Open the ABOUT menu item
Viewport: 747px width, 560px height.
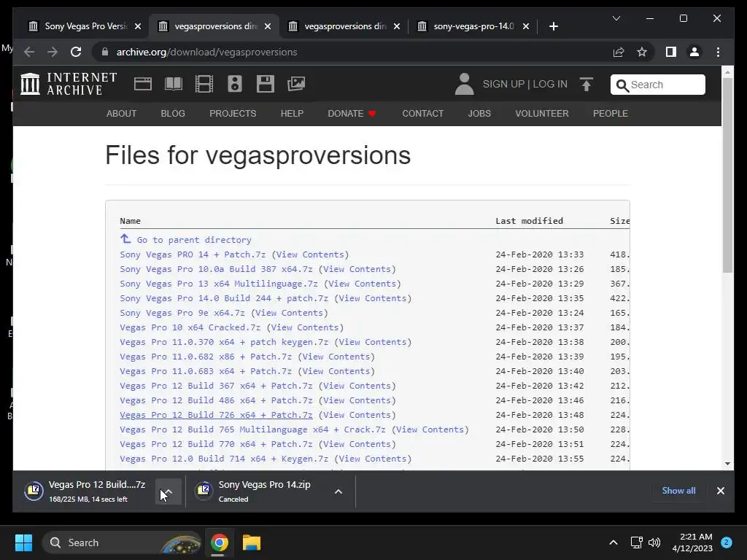coord(122,113)
